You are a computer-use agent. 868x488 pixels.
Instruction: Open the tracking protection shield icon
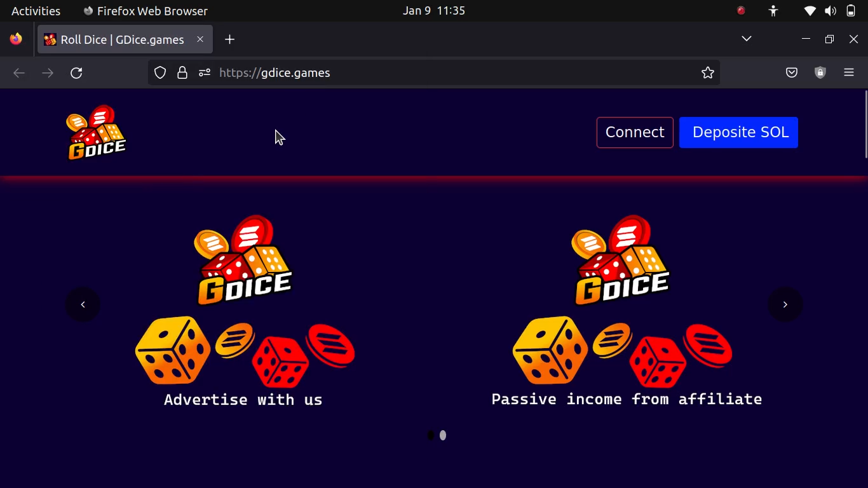tap(160, 72)
